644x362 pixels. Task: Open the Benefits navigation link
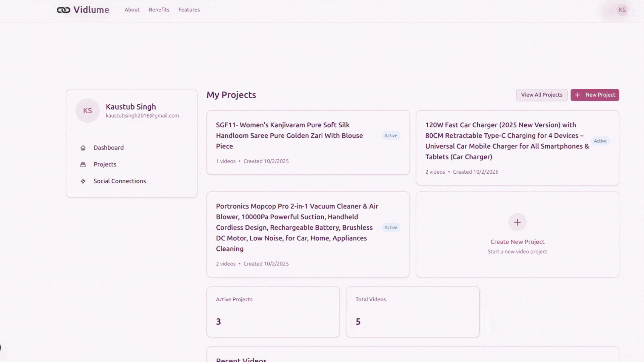pos(159,10)
